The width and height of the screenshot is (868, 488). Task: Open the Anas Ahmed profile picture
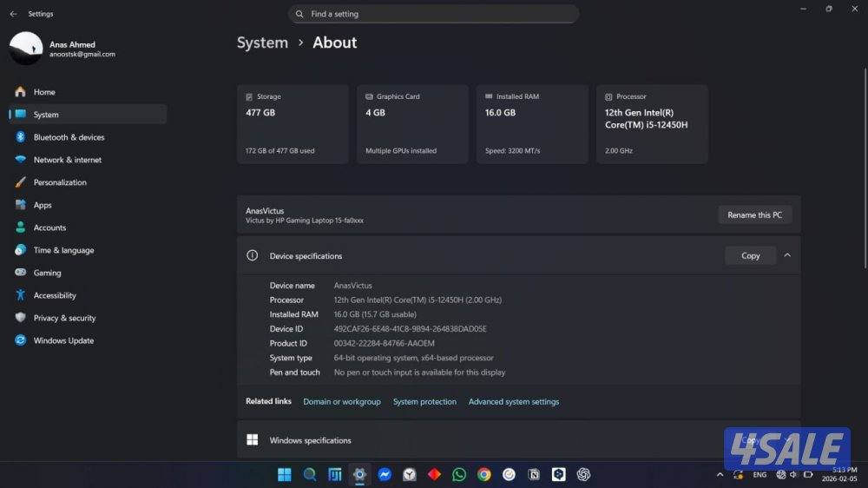pyautogui.click(x=26, y=48)
